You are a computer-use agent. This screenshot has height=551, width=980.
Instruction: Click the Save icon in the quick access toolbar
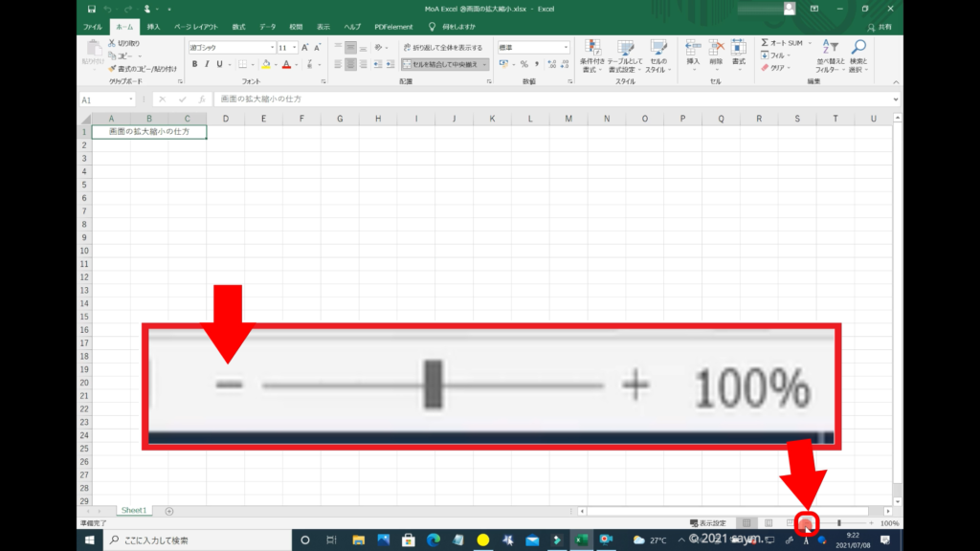pyautogui.click(x=93, y=9)
